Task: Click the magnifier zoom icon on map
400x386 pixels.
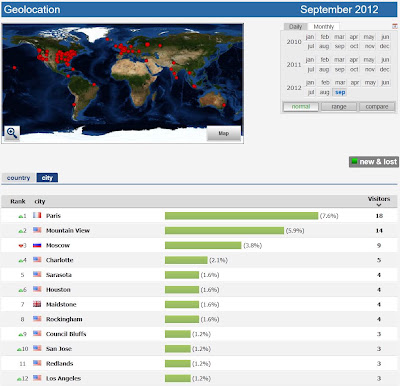Action: click(12, 133)
